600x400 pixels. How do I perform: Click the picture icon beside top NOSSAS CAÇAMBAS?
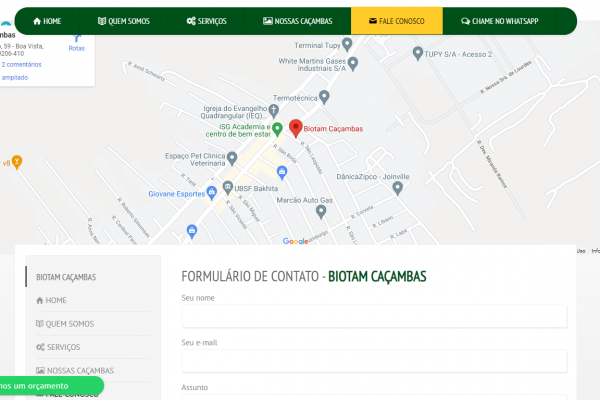(268, 21)
